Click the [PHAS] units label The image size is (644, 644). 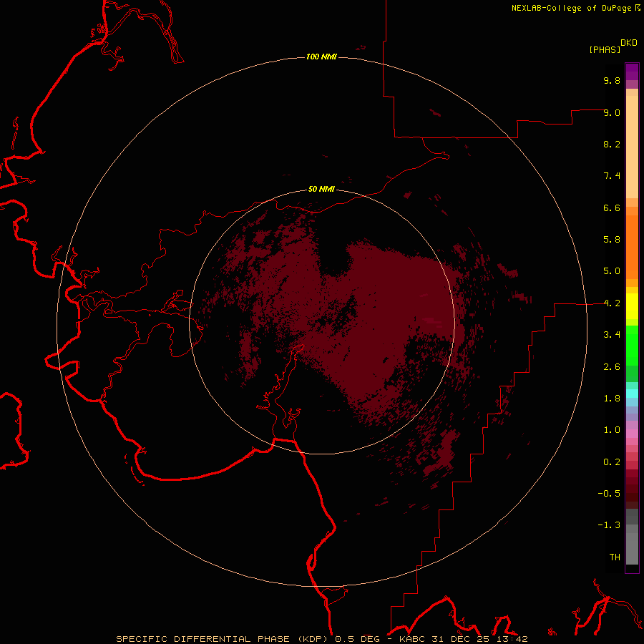(x=605, y=49)
